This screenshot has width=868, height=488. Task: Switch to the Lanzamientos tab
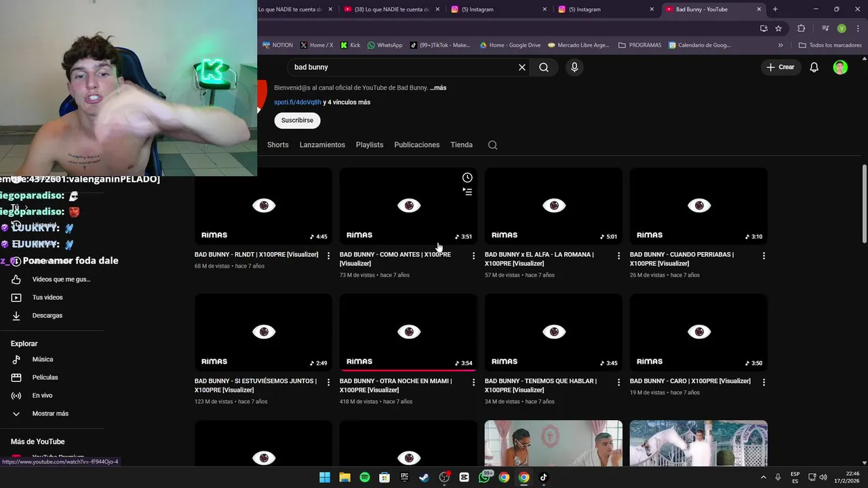click(322, 145)
